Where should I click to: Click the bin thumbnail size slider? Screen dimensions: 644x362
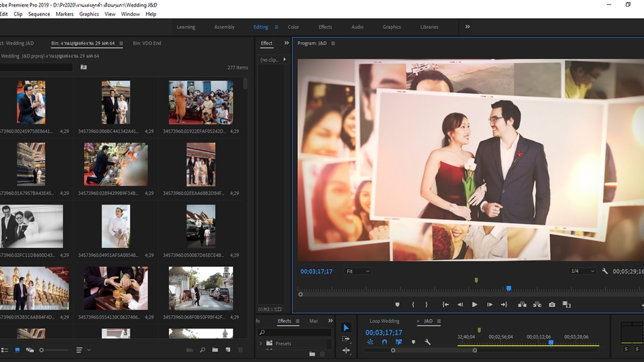coord(42,350)
